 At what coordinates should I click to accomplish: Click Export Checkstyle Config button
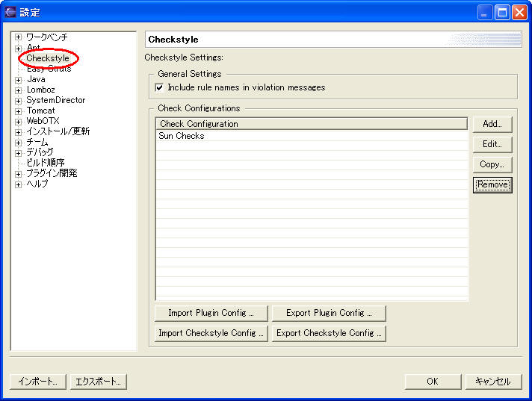click(x=329, y=334)
